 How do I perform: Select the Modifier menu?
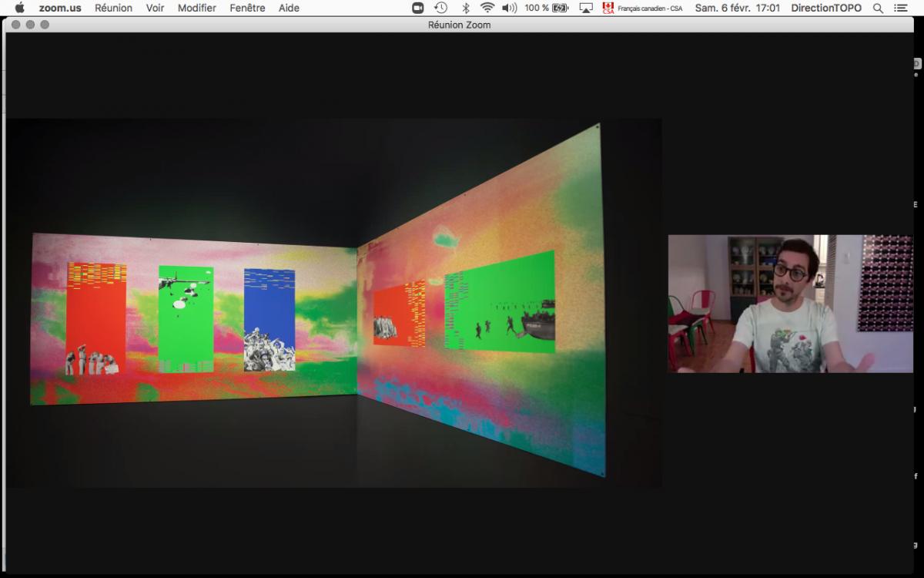(196, 8)
